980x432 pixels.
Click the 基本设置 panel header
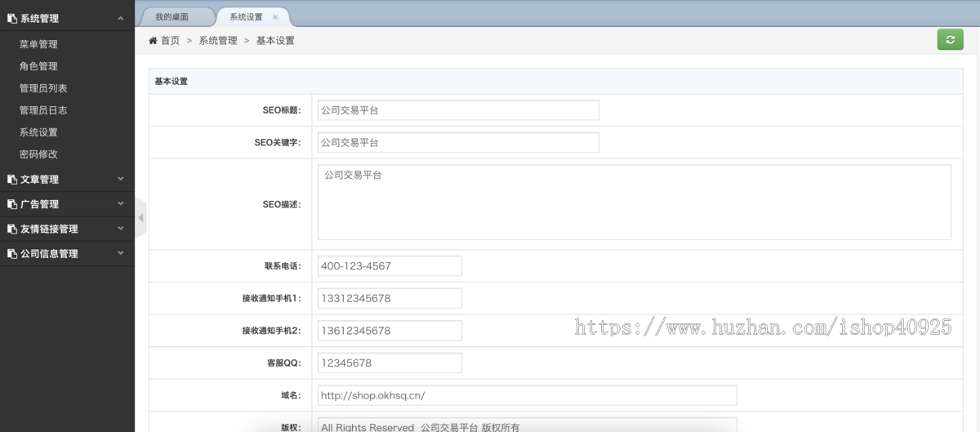click(x=555, y=81)
